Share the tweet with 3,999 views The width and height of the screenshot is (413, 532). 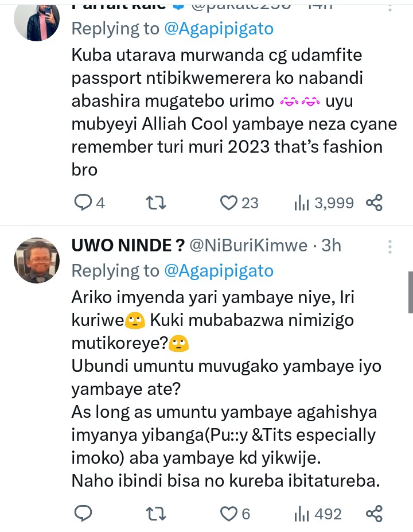[x=374, y=203]
